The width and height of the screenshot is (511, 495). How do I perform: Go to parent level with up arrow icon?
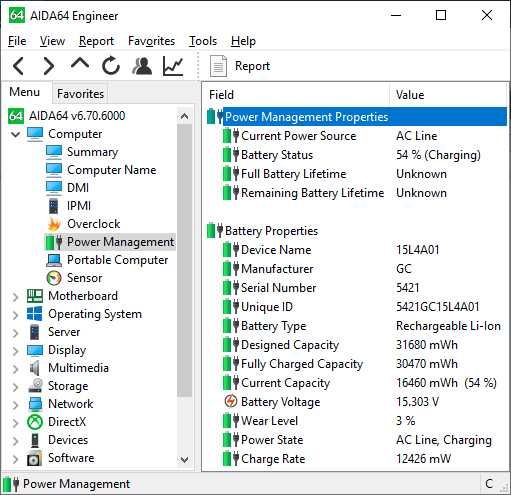coord(80,63)
